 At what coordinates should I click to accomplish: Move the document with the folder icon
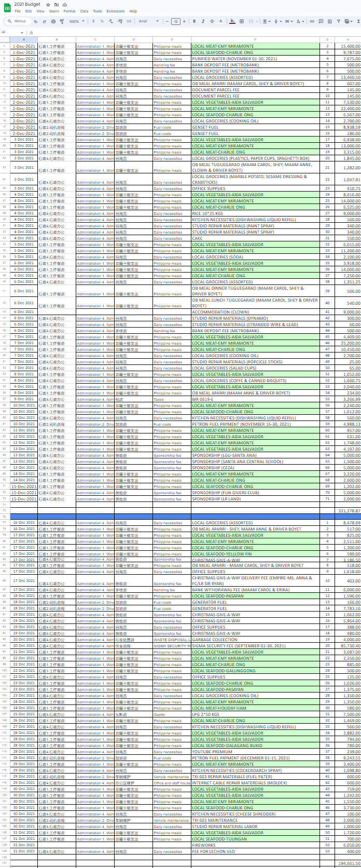[56, 5]
